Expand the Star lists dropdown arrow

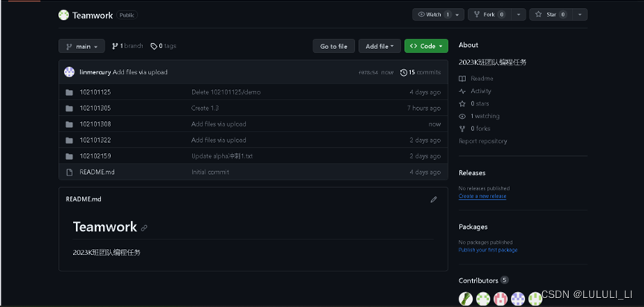click(579, 14)
